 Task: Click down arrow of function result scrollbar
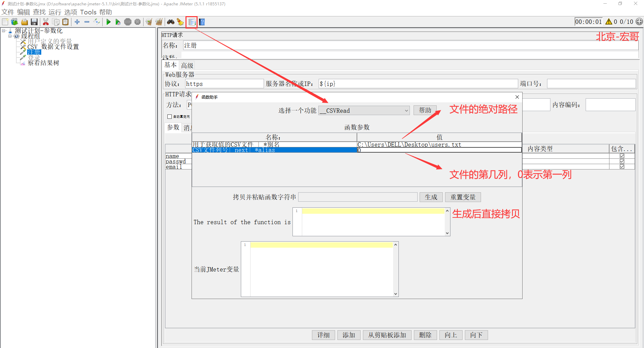pos(447,233)
